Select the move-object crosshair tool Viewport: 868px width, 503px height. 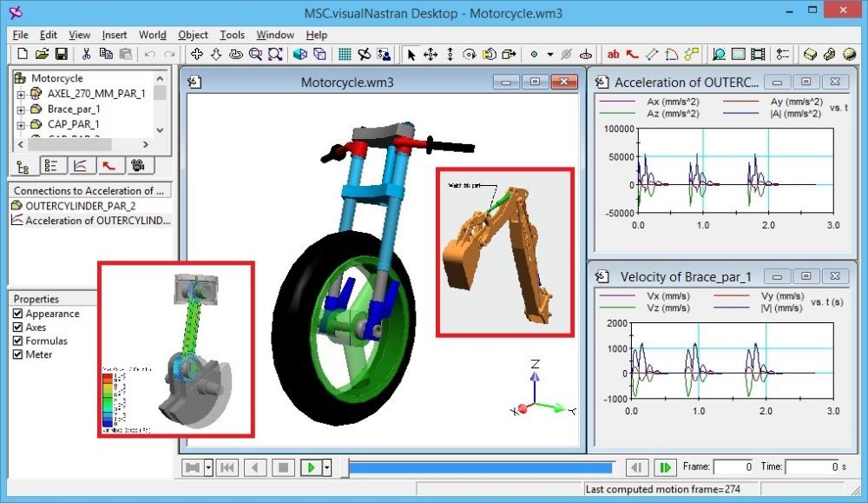431,54
